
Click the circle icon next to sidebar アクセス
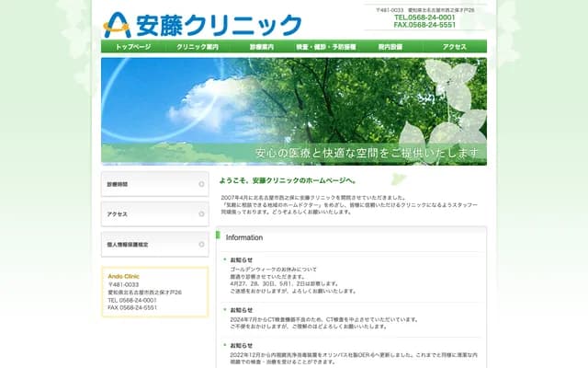[201, 214]
